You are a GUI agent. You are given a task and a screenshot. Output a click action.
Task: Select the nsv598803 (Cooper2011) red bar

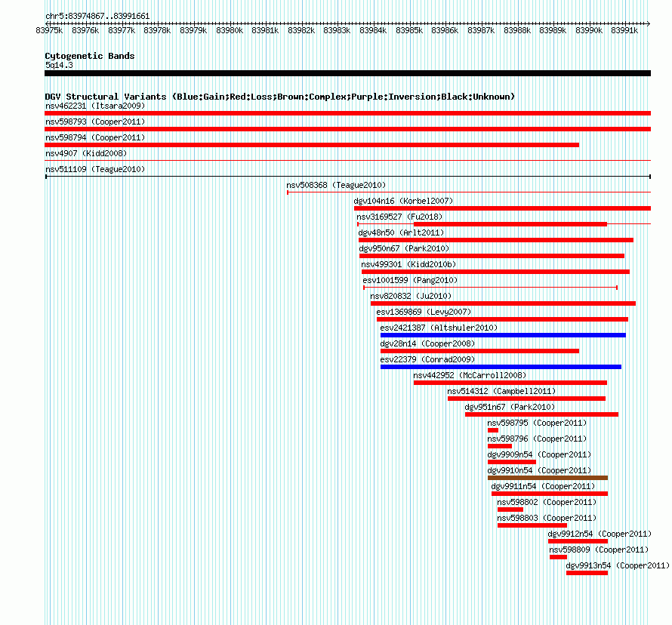point(532,525)
